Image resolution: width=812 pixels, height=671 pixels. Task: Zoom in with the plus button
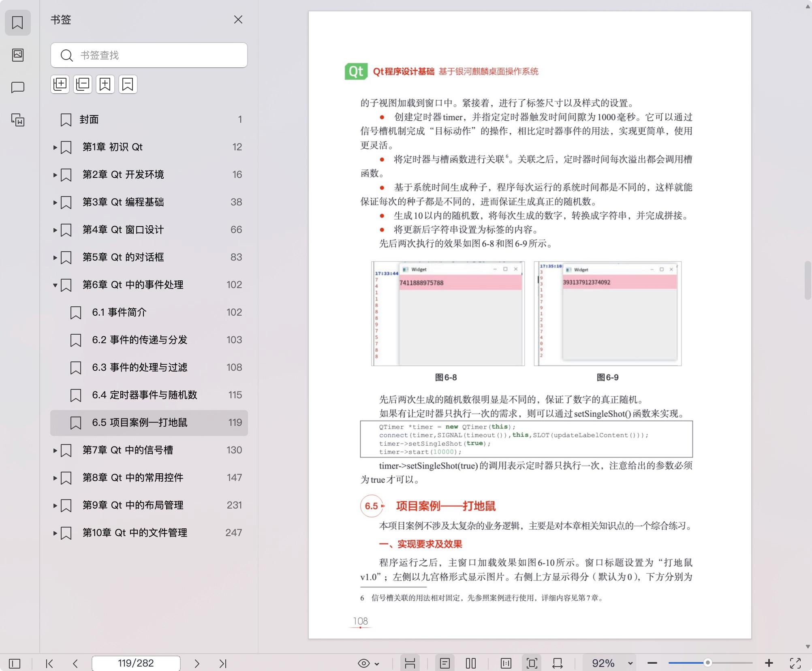[769, 663]
